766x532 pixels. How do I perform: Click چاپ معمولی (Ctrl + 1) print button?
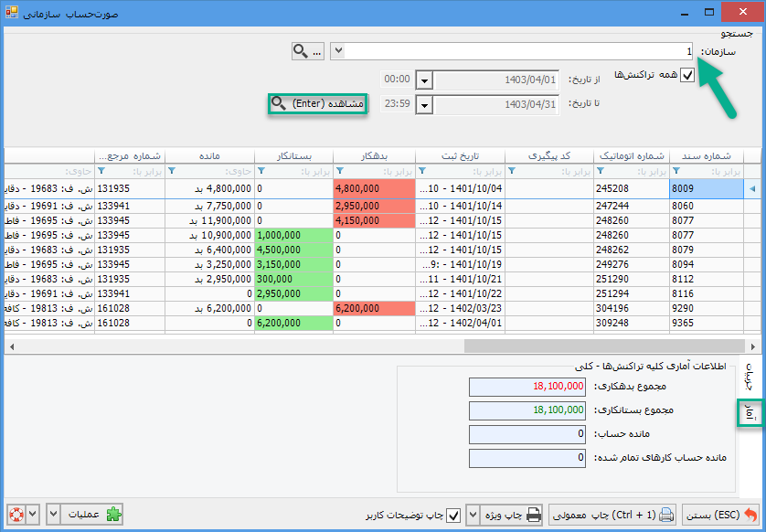[x=612, y=515]
